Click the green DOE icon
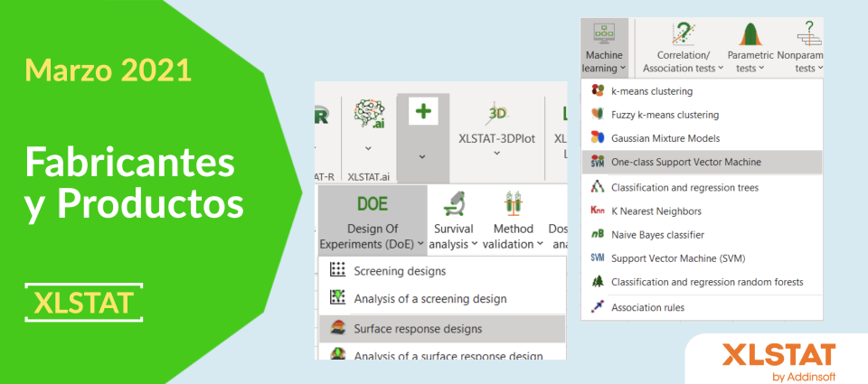The height and width of the screenshot is (384, 868). click(373, 203)
